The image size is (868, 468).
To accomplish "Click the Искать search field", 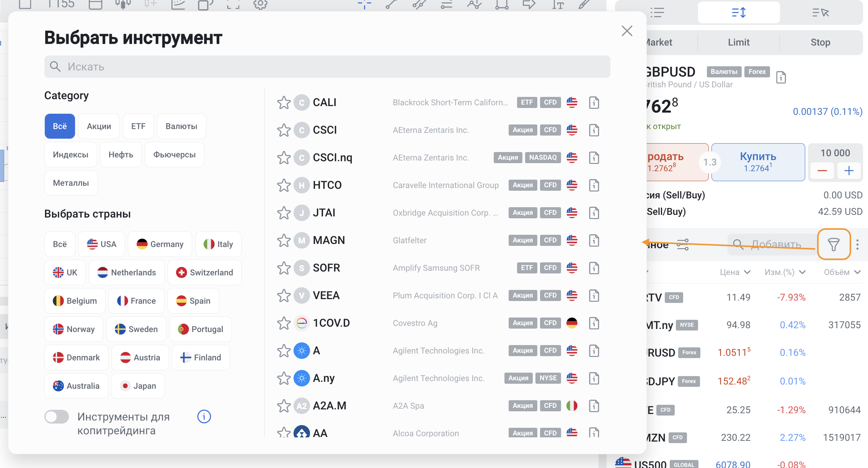I will (x=327, y=67).
